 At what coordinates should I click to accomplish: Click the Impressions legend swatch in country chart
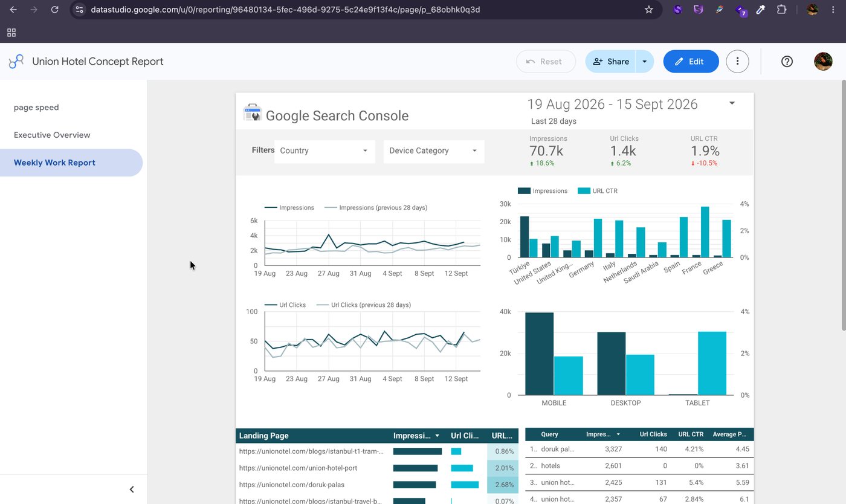524,191
